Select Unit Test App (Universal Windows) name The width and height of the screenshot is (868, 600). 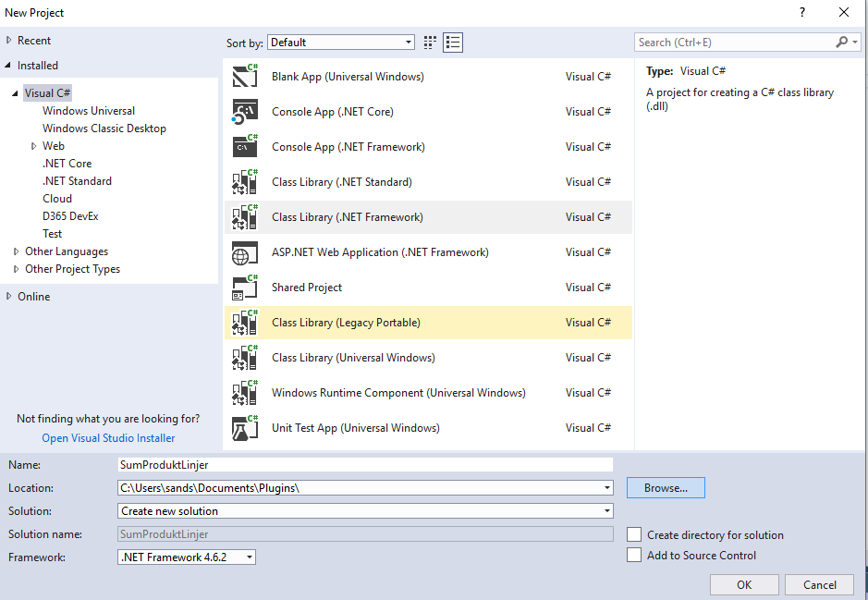355,428
